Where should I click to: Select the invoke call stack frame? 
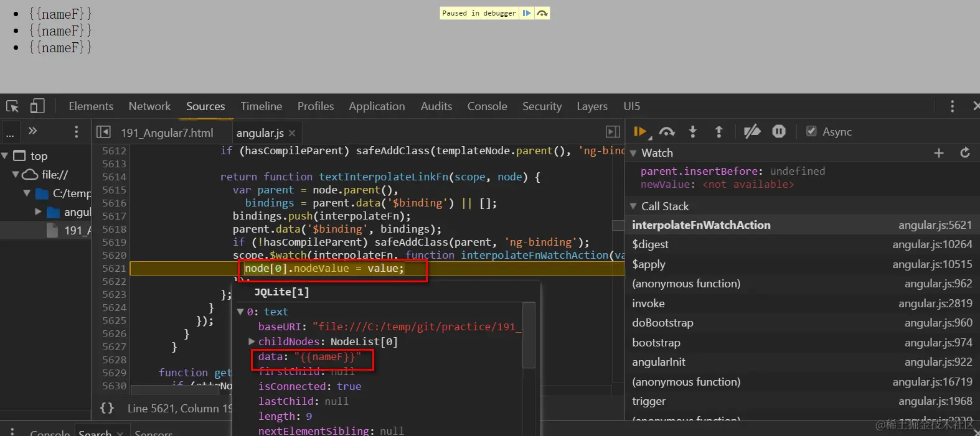802,304
